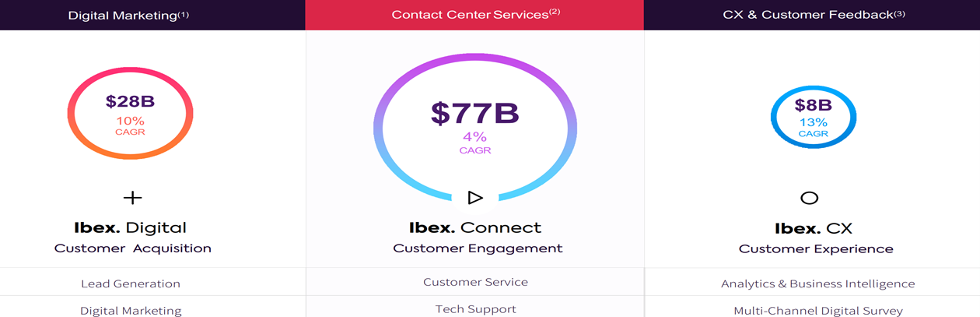
Task: Click the triangle play icon above Ibex Connect
Action: (475, 198)
